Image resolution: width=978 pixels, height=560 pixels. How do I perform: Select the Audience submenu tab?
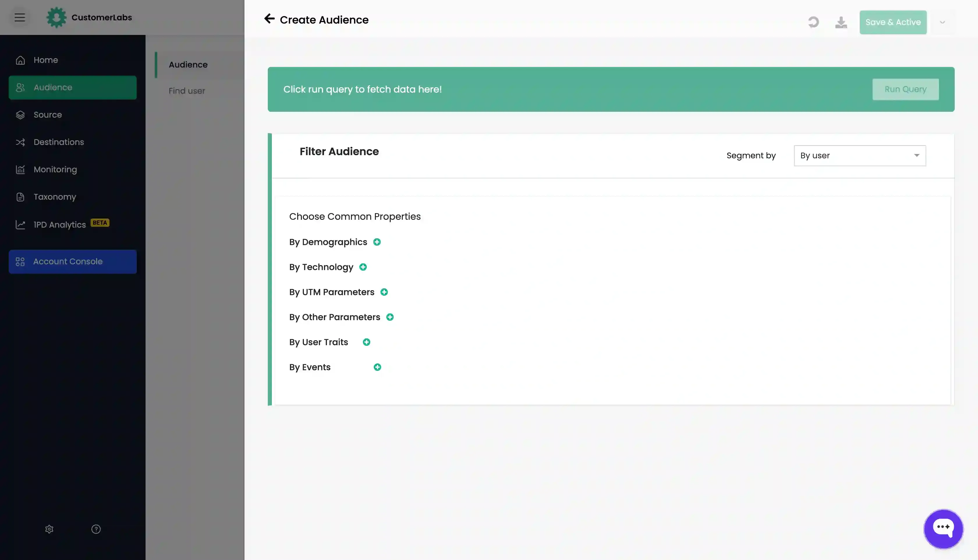[x=199, y=65]
